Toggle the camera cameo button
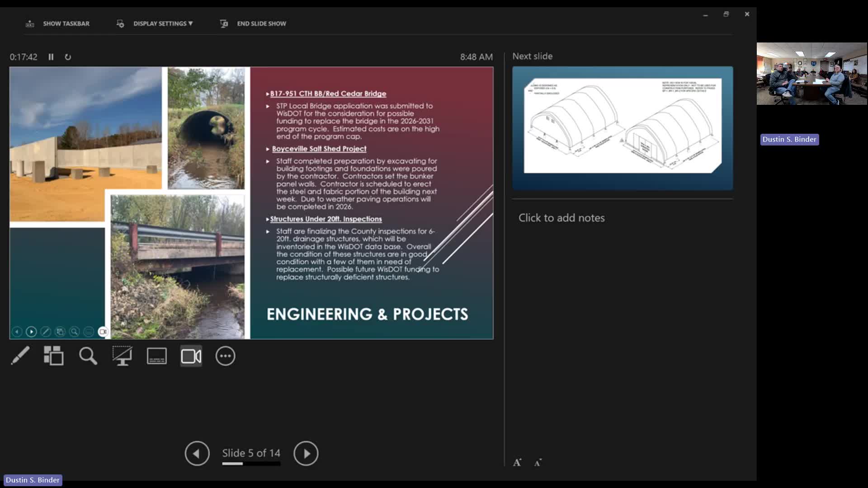Image resolution: width=868 pixels, height=488 pixels. (191, 356)
